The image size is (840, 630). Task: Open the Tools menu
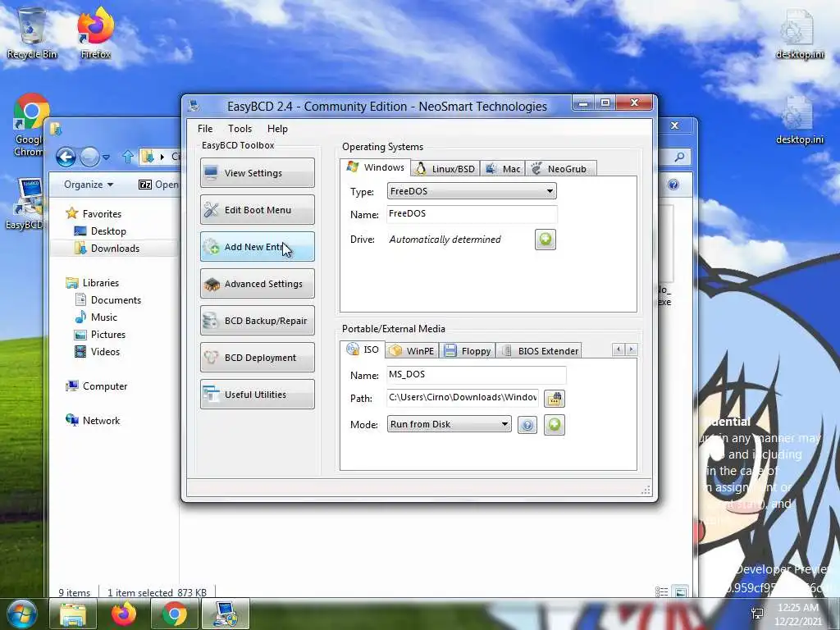point(240,129)
